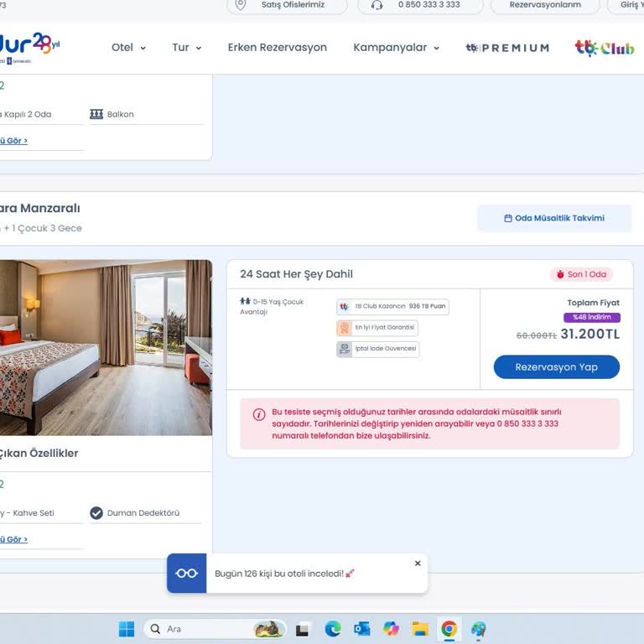Dismiss the visitor count notification
This screenshot has width=644, height=644.
click(x=418, y=563)
